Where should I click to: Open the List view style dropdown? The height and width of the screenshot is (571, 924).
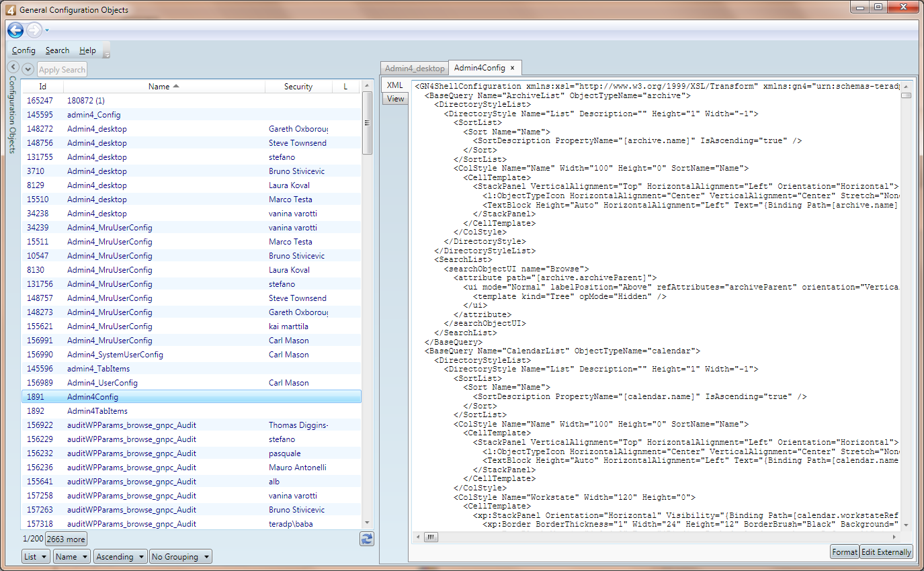[36, 556]
